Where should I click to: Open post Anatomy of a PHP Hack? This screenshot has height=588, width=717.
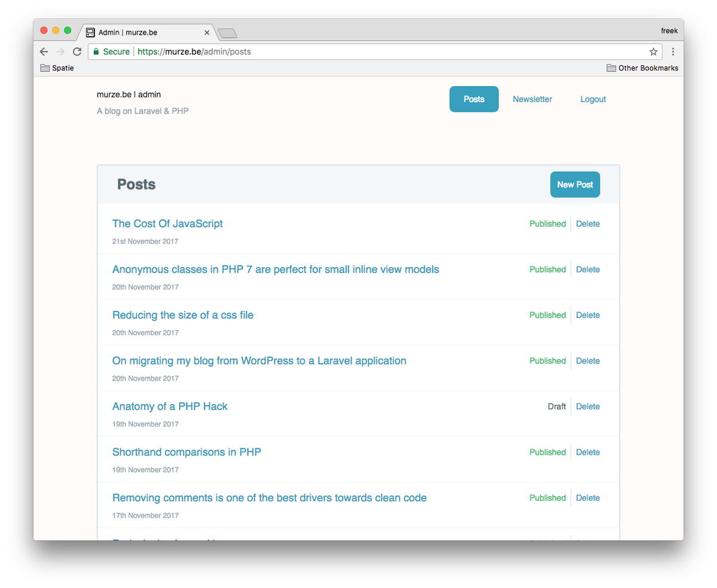point(170,406)
